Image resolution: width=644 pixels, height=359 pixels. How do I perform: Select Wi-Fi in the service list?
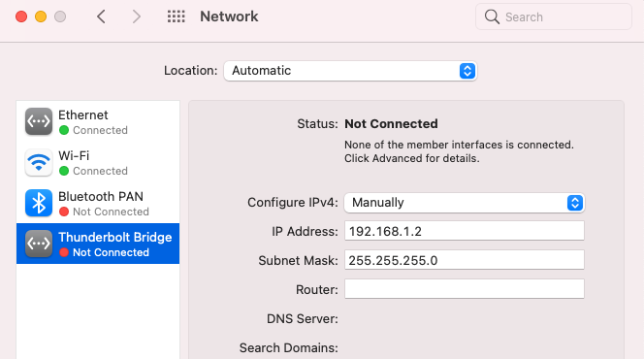pyautogui.click(x=98, y=162)
